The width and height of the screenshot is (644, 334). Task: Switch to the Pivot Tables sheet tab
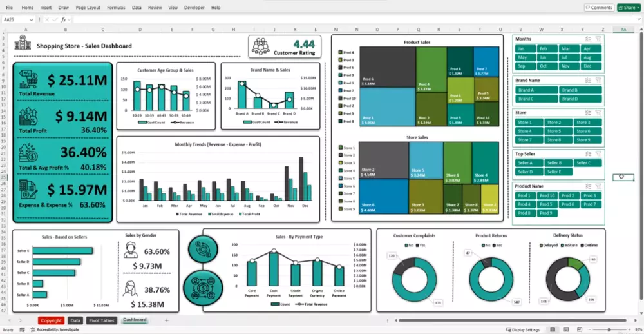[x=102, y=320]
